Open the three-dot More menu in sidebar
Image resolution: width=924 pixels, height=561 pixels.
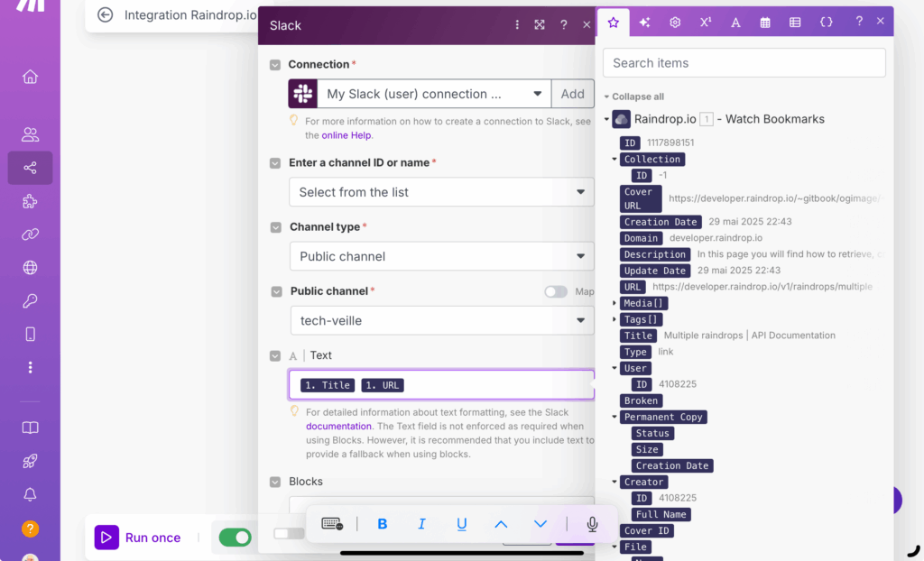click(x=30, y=368)
